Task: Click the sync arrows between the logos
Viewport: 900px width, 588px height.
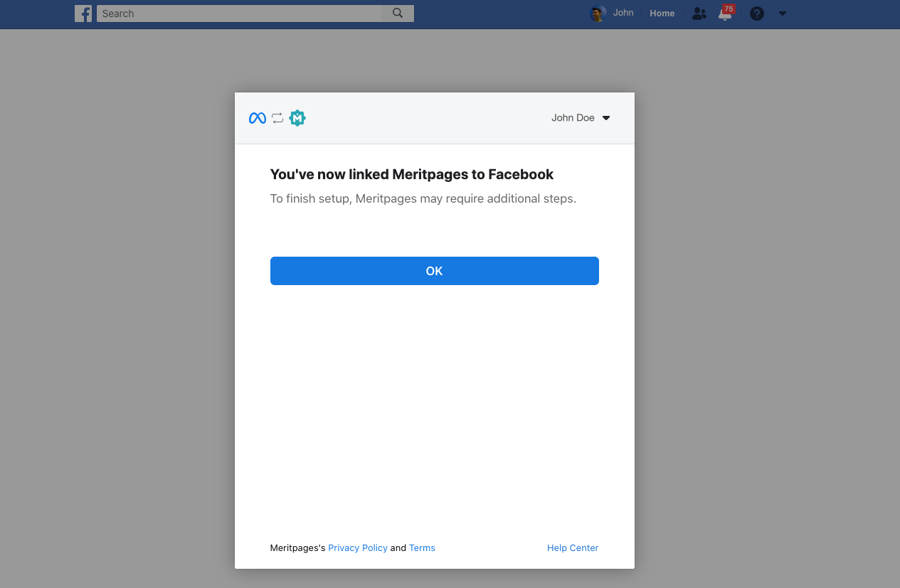Action: tap(277, 117)
